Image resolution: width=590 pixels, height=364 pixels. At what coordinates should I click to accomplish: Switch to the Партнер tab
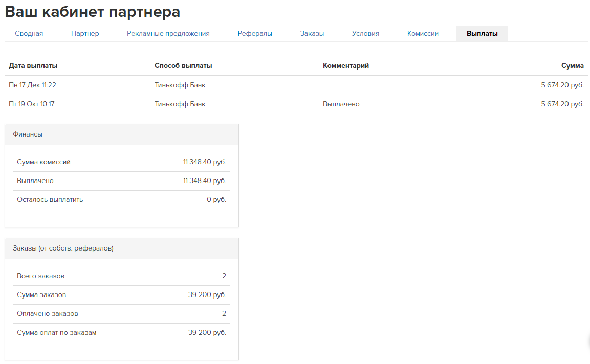pos(85,33)
